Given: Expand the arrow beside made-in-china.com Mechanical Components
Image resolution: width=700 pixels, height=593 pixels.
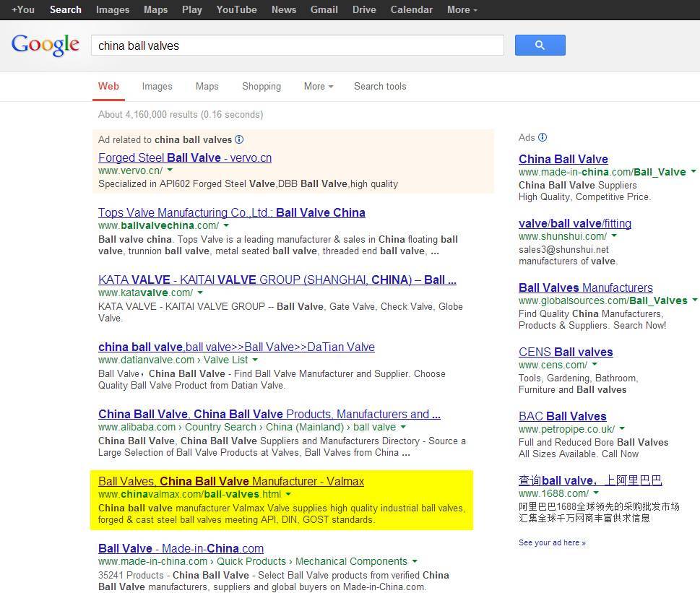Looking at the screenshot, I should [415, 561].
